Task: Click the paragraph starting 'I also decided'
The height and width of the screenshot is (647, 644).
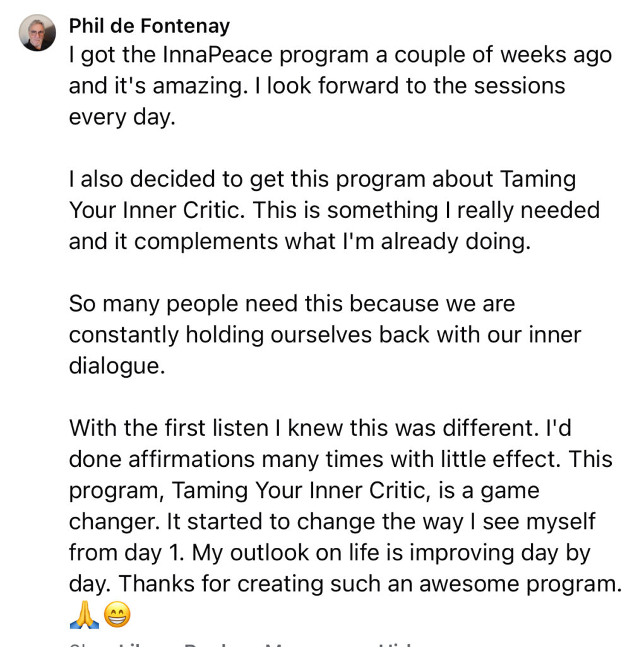Action: click(335, 210)
